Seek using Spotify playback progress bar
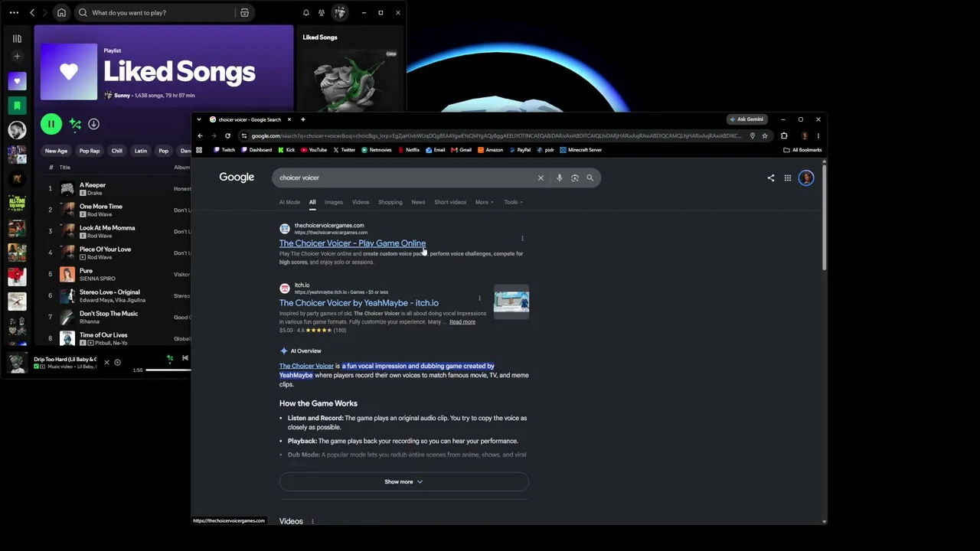Screen dimensions: 980x551 (168, 370)
